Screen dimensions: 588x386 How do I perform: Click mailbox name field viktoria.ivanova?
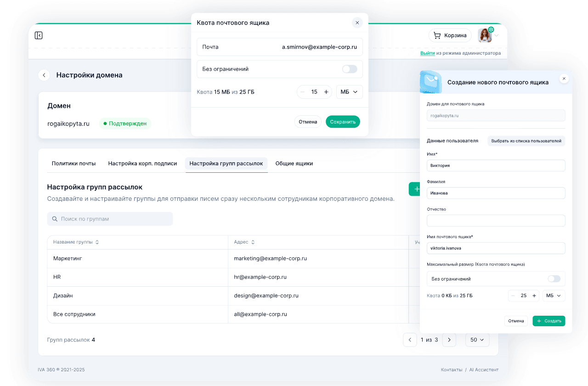point(496,248)
